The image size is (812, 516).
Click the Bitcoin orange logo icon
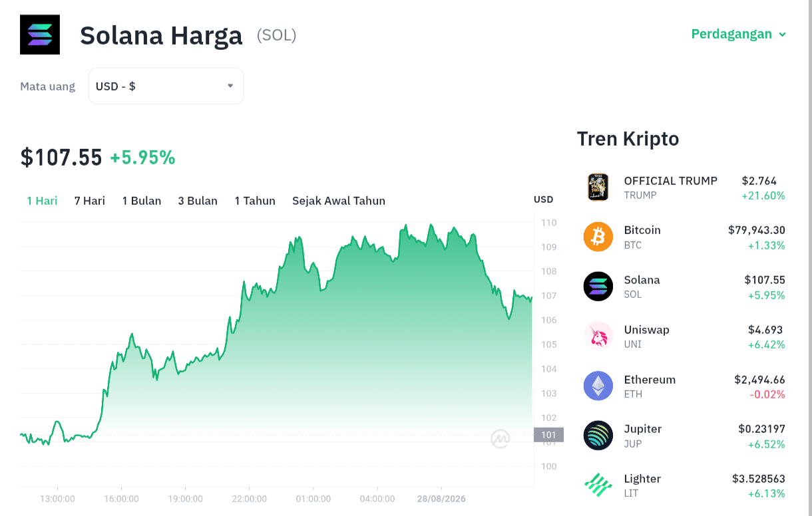pos(598,237)
